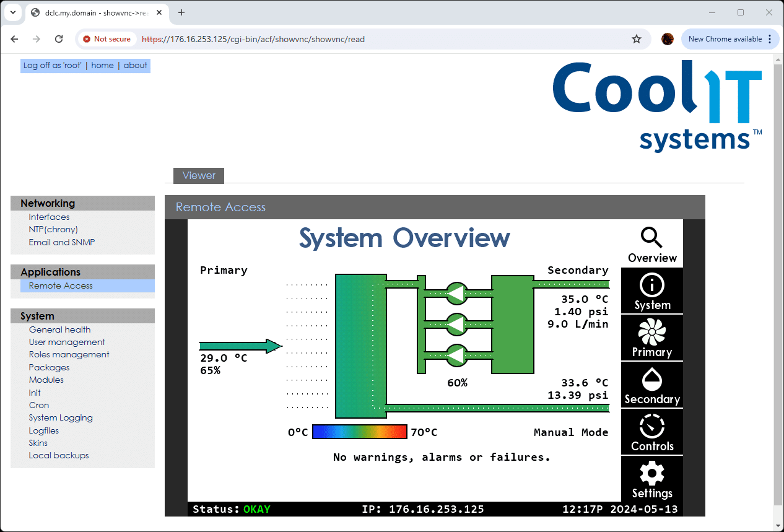
Task: Open the Chrome profile avatar
Action: tap(667, 39)
